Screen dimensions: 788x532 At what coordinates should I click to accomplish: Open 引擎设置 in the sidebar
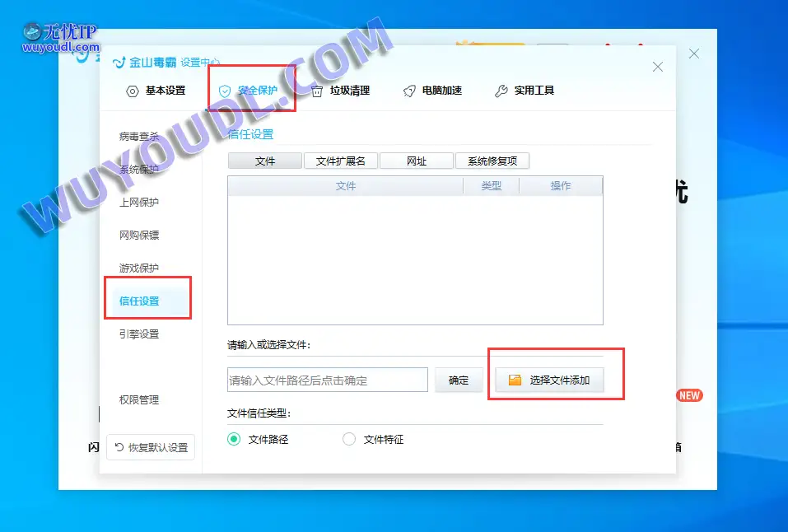139,334
